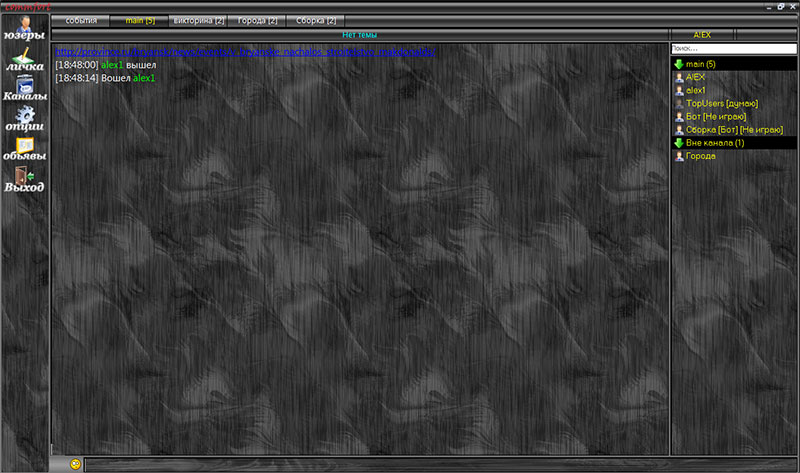Click the avatar icon beside TopUsers

pyautogui.click(x=679, y=104)
